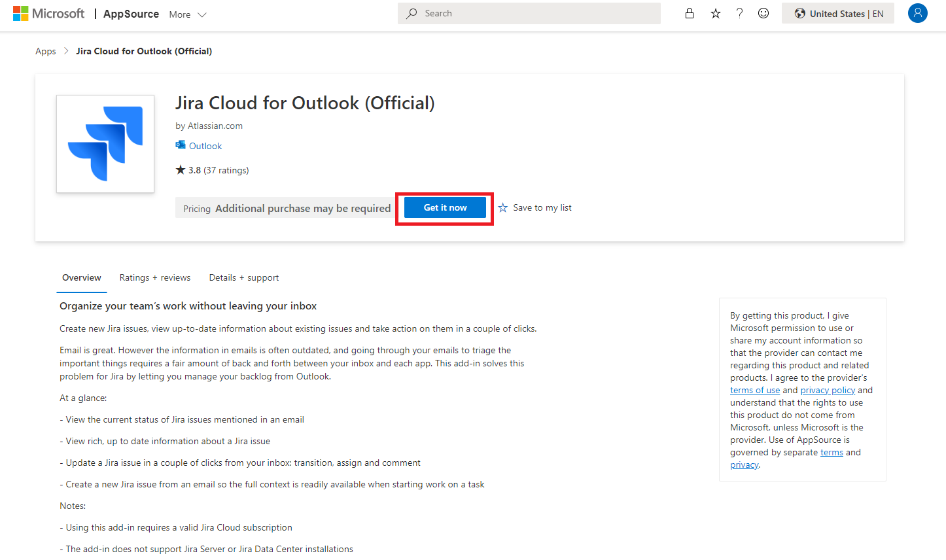Click the smiley feedback icon
Viewport: 946px width, 560px height.
pyautogui.click(x=763, y=13)
